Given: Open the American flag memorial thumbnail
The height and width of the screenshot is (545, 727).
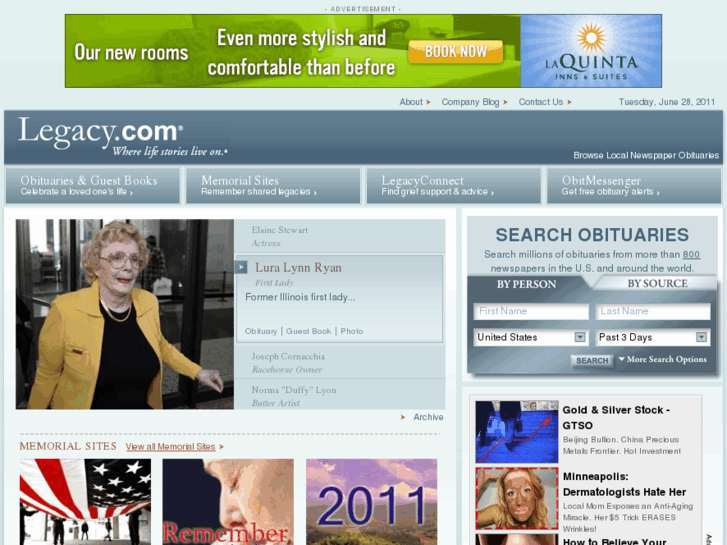Looking at the screenshot, I should [x=85, y=502].
